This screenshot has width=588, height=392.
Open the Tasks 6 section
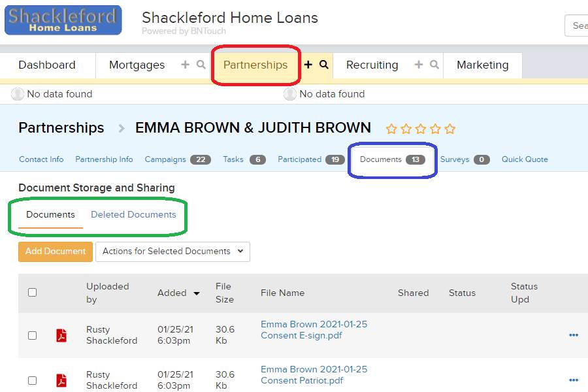pos(244,159)
